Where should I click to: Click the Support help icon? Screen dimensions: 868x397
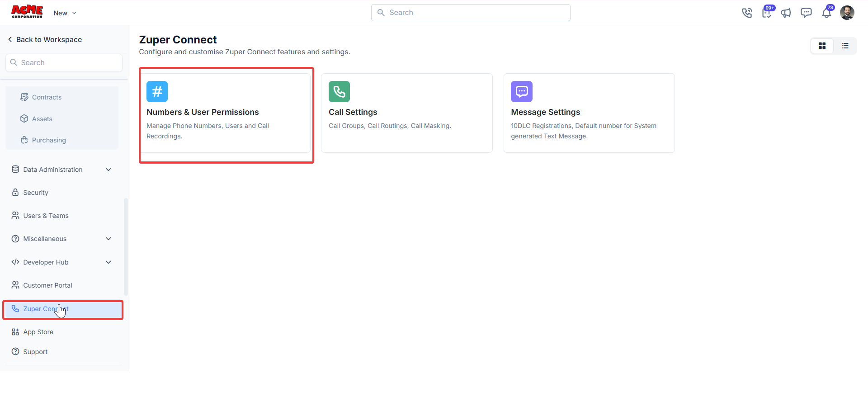tap(15, 351)
